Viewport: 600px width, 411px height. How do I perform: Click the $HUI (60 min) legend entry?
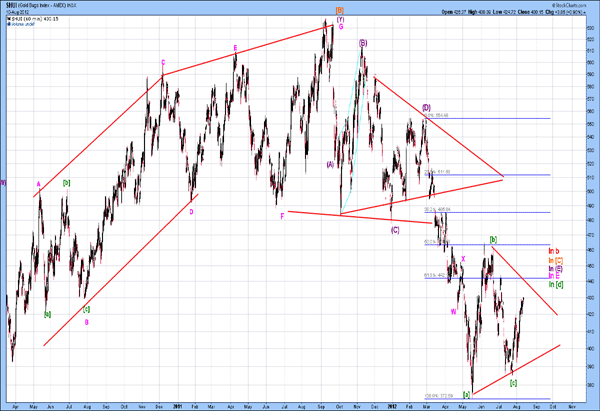34,19
